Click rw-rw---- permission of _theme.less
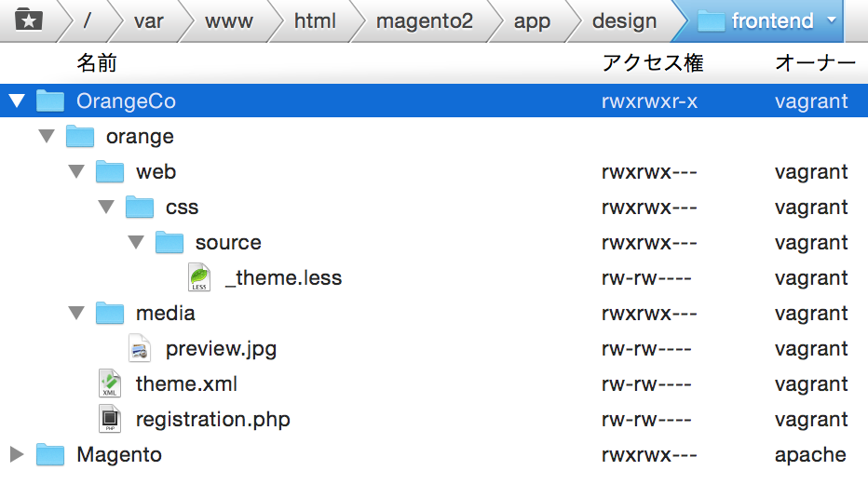This screenshot has height=484, width=868. 646,278
